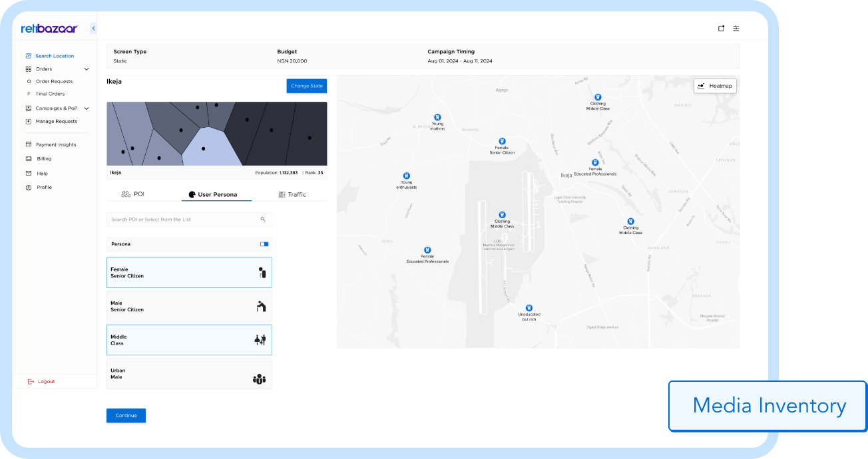868x459 pixels.
Task: Click the Young mothers map marker
Action: (437, 117)
